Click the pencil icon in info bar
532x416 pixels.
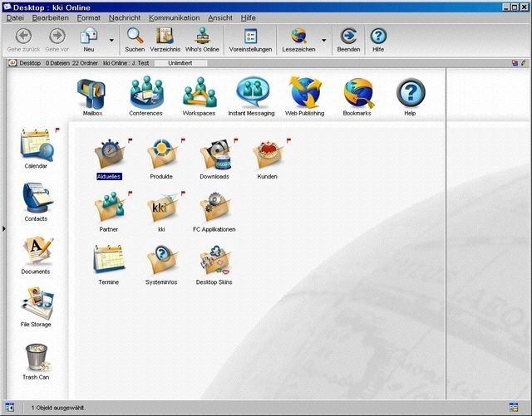(x=524, y=63)
